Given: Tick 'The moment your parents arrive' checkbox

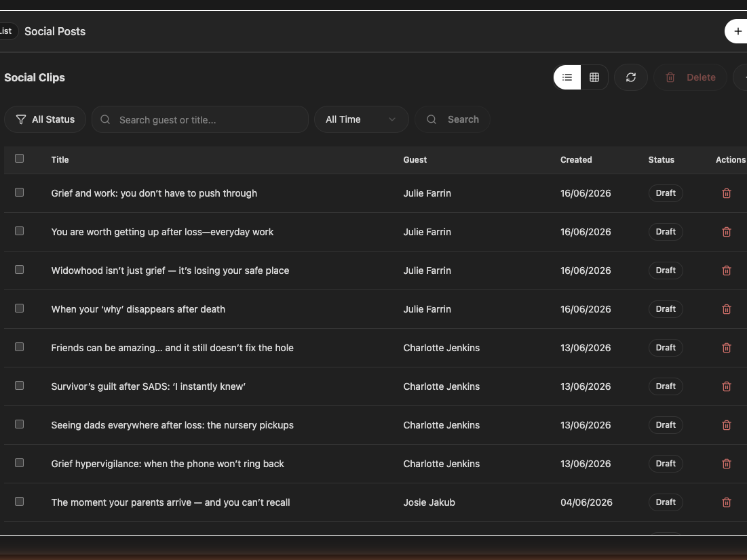Looking at the screenshot, I should coord(19,502).
